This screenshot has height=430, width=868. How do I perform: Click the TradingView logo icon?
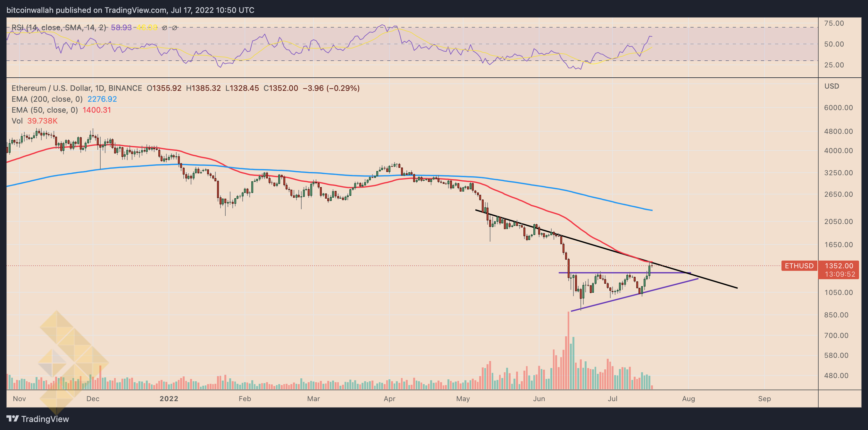tap(13, 419)
